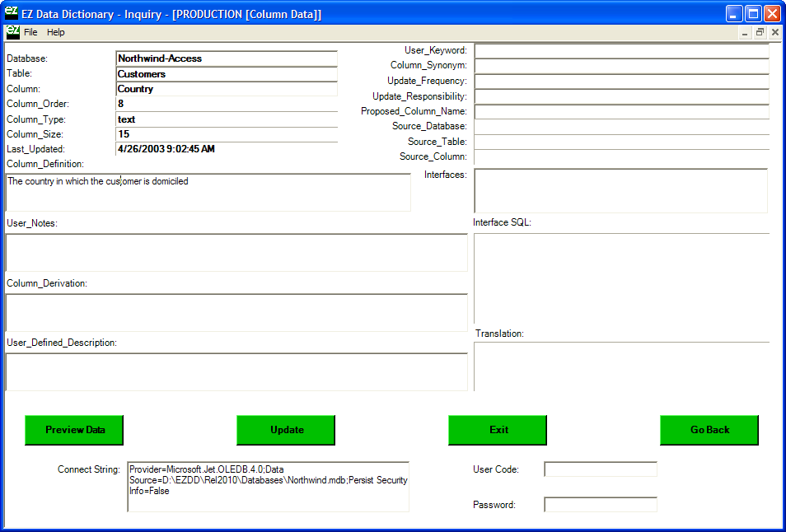The image size is (786, 532).
Task: Restore the inner child window size
Action: click(760, 32)
